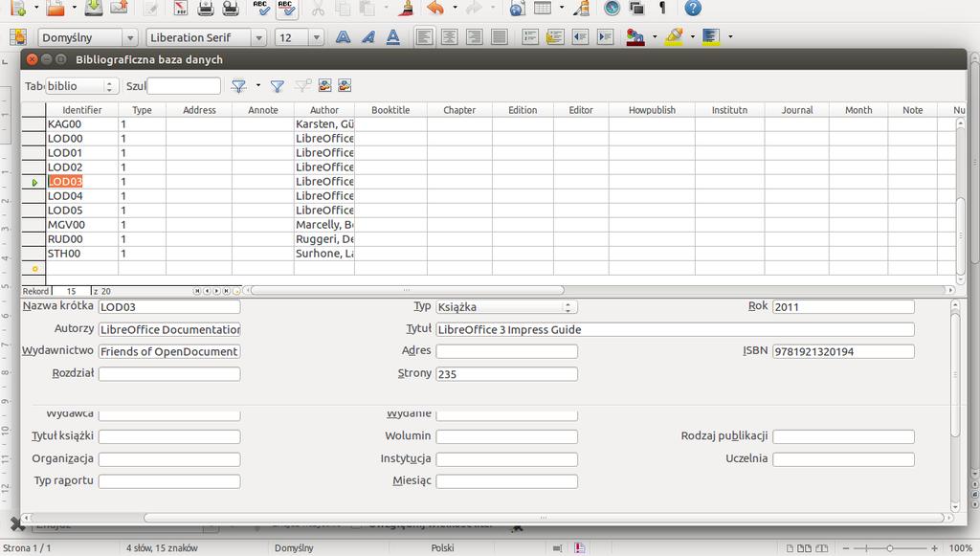This screenshot has width=980, height=556.
Task: Toggle Italic formatting
Action: point(368,37)
